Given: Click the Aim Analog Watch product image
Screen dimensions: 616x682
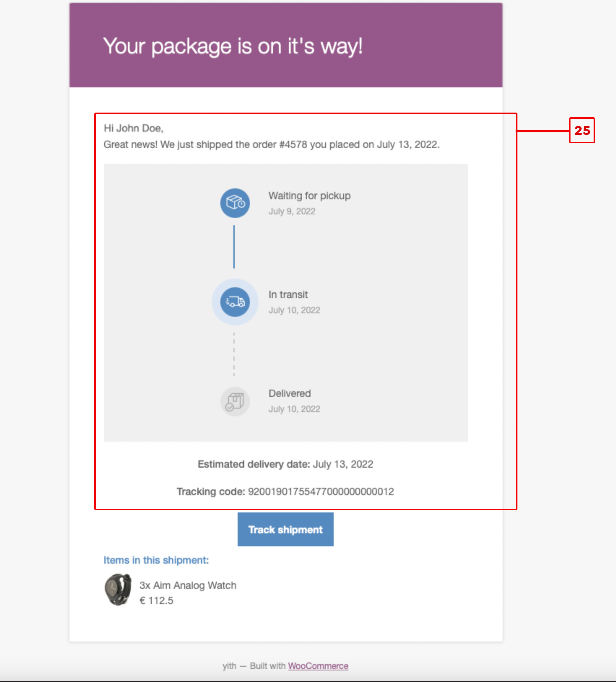Looking at the screenshot, I should pyautogui.click(x=118, y=593).
